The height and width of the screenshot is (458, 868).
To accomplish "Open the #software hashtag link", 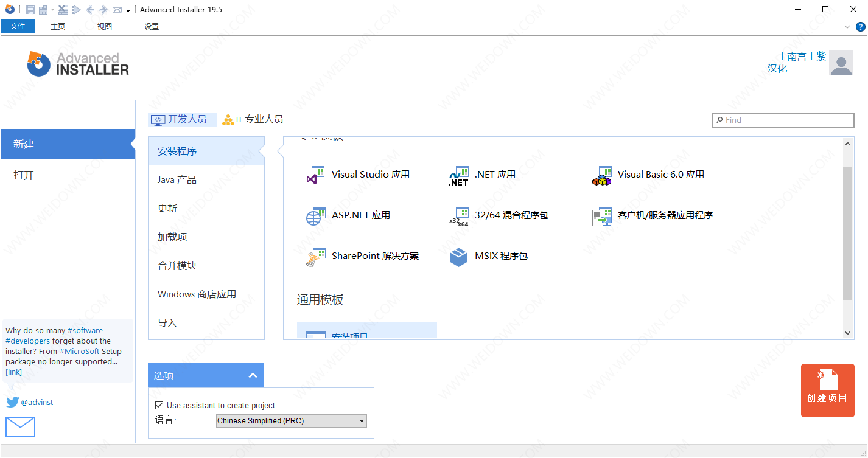I will coord(85,330).
